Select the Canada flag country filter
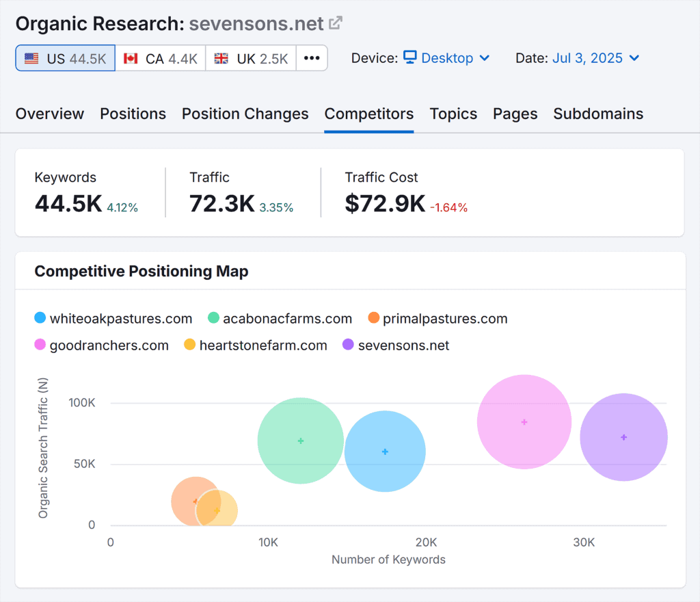The height and width of the screenshot is (602, 700). tap(130, 58)
